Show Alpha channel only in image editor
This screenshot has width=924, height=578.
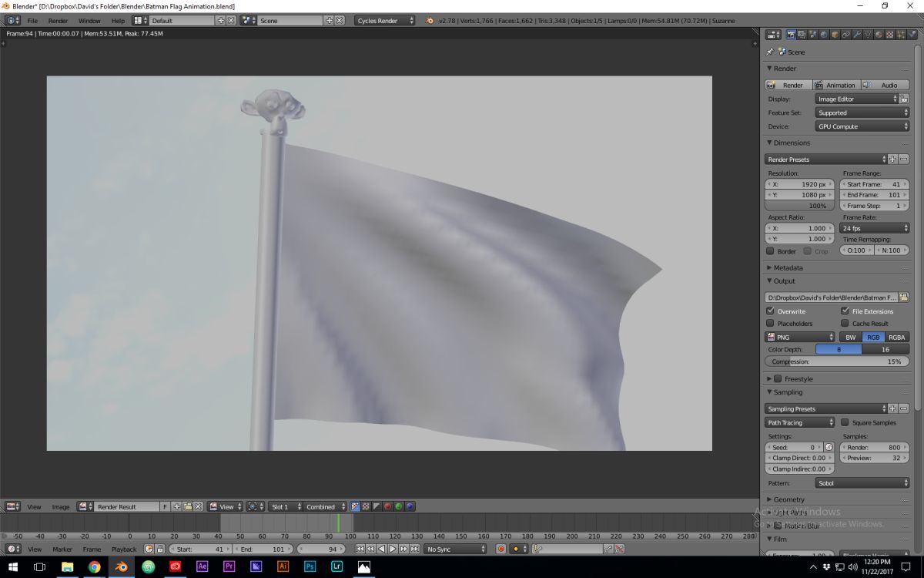tap(377, 506)
